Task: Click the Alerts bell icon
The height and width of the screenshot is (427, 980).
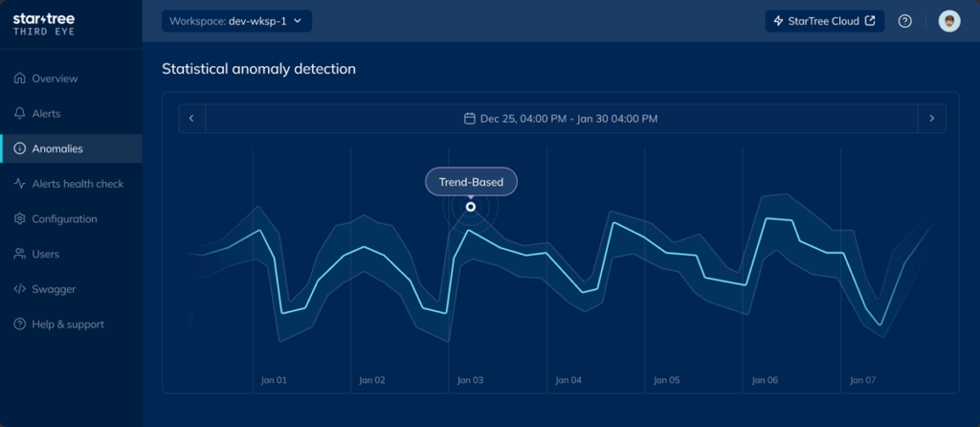Action: tap(20, 114)
